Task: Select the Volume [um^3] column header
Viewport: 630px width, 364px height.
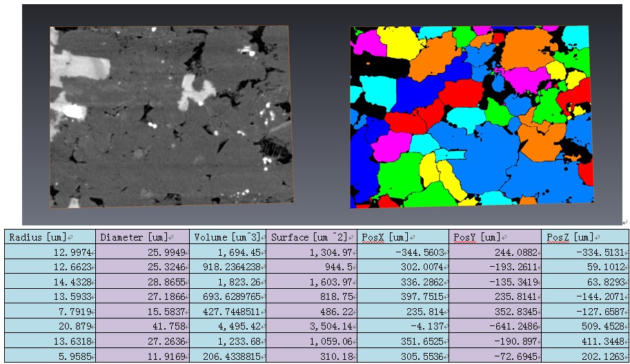Action: click(x=228, y=237)
